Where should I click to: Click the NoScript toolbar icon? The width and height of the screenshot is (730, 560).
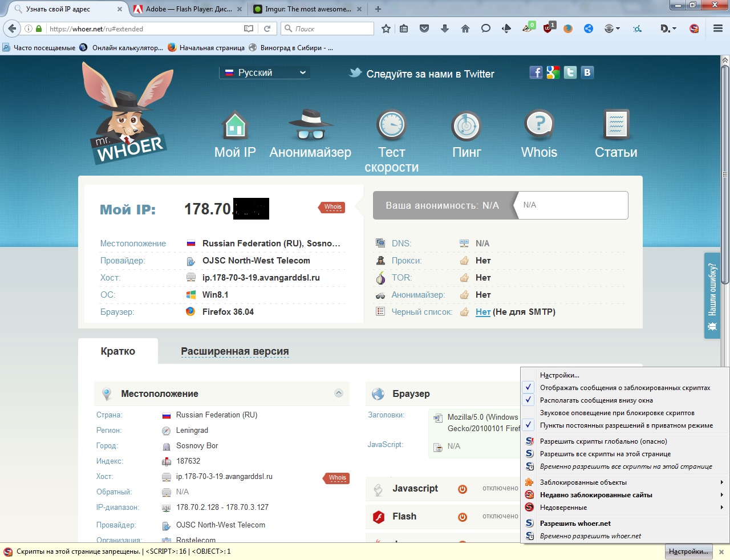694,29
